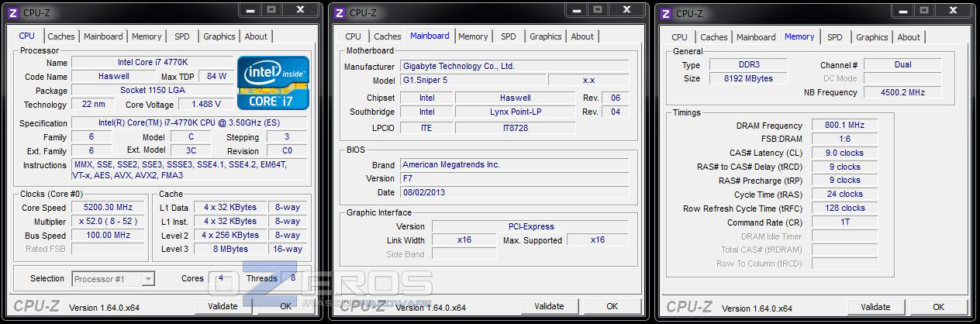Image resolution: width=980 pixels, height=324 pixels.
Task: Click the CPU-Z icon in Memory window title bar
Action: 665,13
